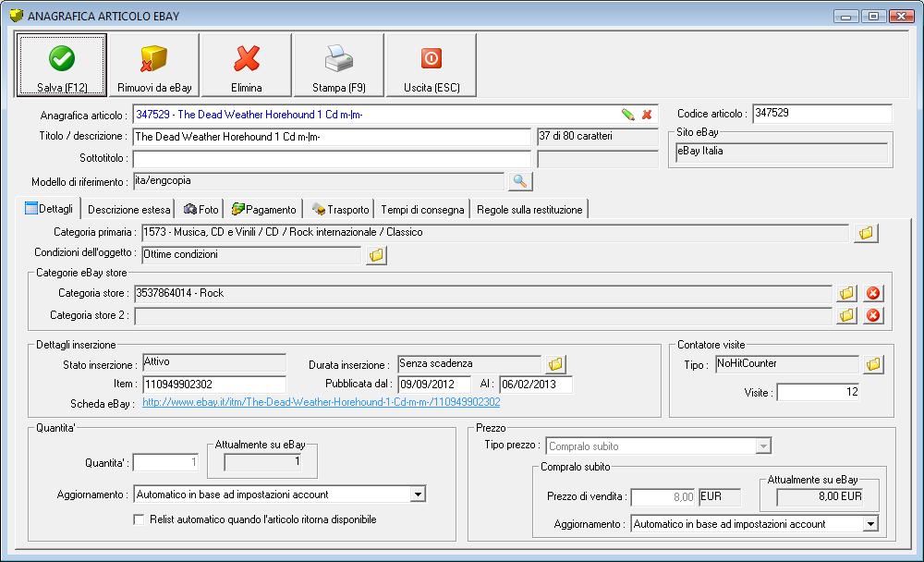This screenshot has width=924, height=562.
Task: Minimize the Anagrafica Articolo eBay window
Action: click(x=845, y=17)
